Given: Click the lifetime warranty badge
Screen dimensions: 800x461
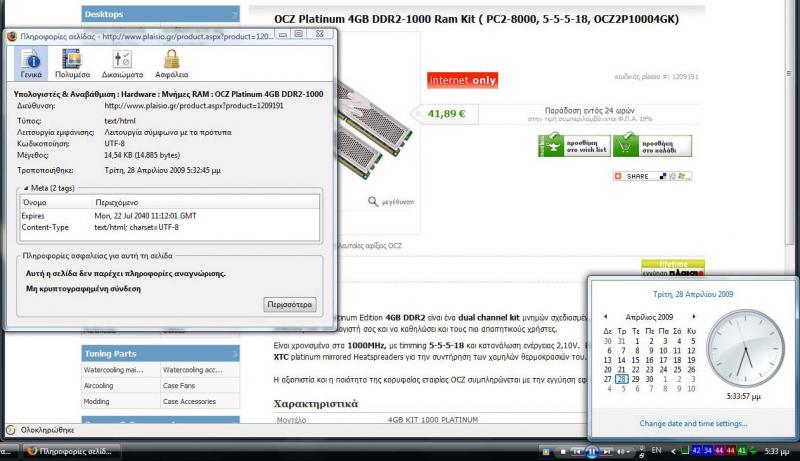Looking at the screenshot, I should 672,268.
